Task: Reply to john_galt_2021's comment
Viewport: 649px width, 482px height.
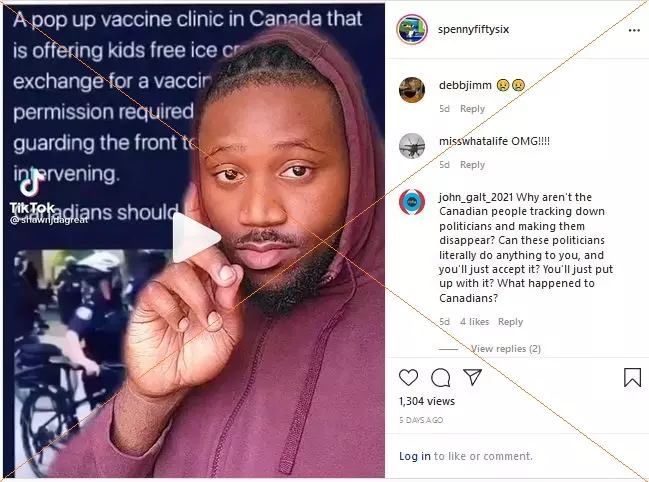Action: 510,322
